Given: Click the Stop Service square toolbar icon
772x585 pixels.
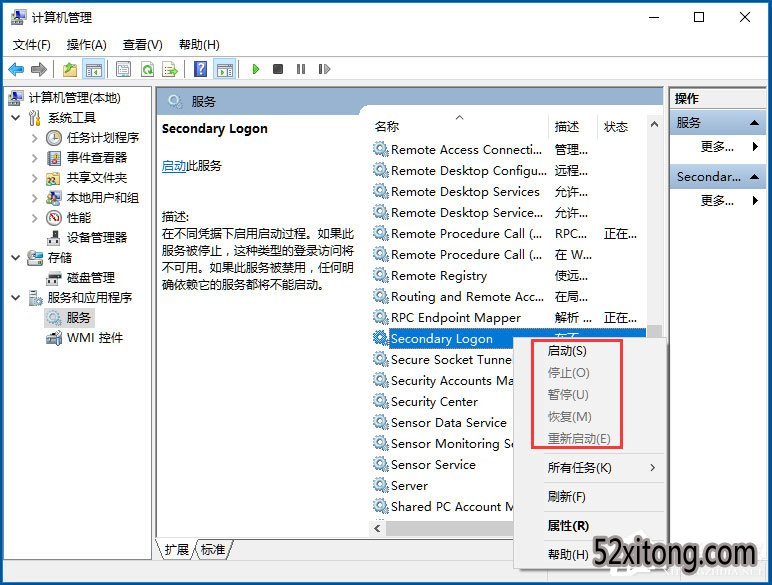Looking at the screenshot, I should click(278, 69).
